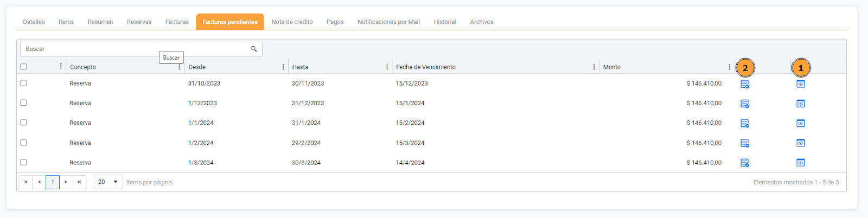Switch to the Nota de credito tab

click(292, 22)
